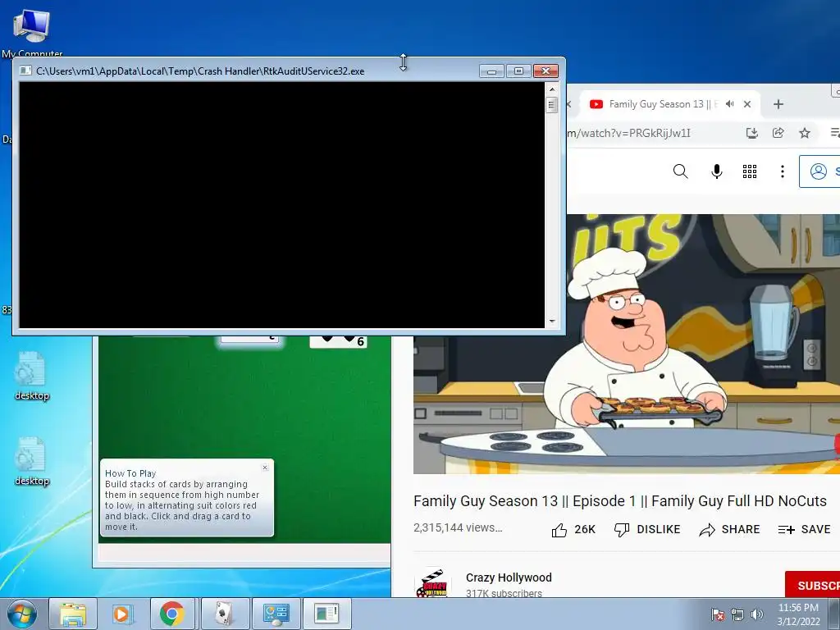Maximize the RtkAuditUService32 console window

(x=518, y=71)
